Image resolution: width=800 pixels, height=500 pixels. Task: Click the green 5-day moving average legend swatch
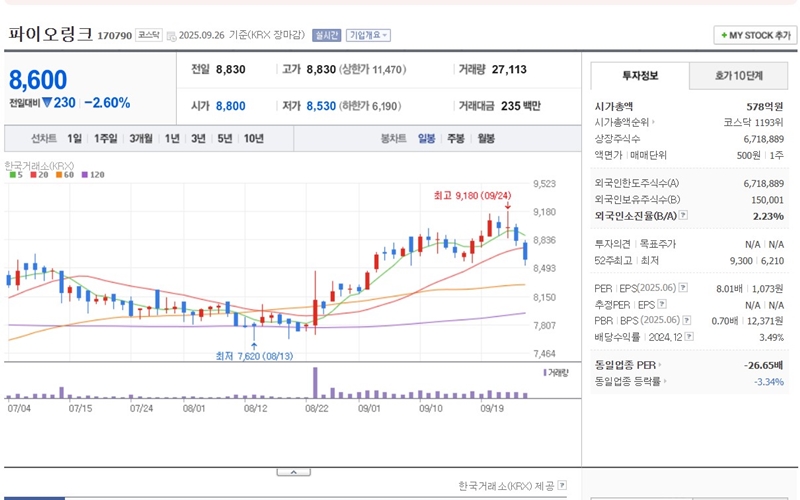point(13,174)
